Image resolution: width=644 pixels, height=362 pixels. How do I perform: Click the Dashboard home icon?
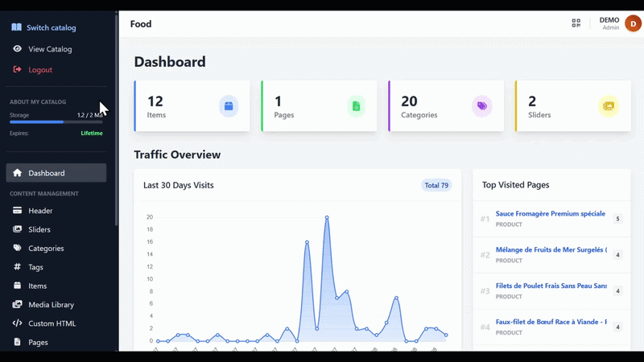pyautogui.click(x=17, y=173)
